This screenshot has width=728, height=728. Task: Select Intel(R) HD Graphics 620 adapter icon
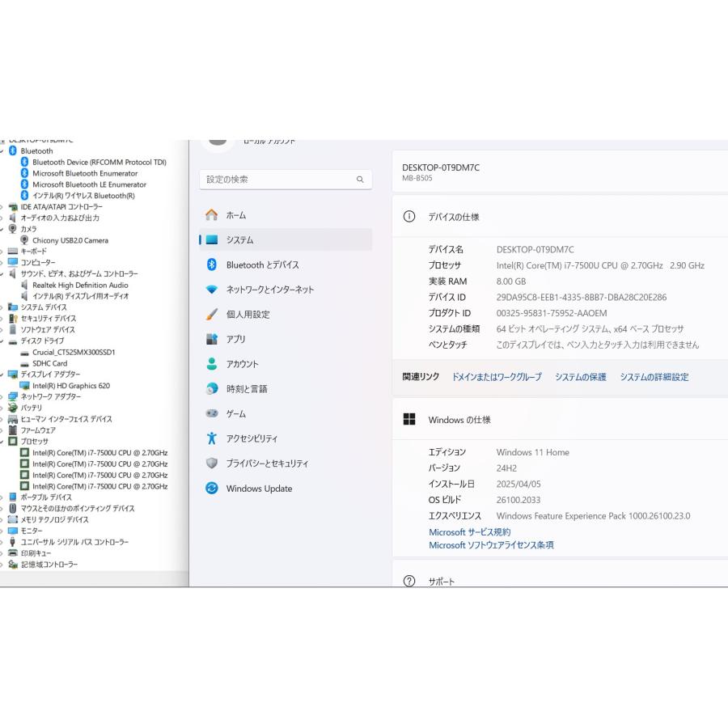[25, 386]
